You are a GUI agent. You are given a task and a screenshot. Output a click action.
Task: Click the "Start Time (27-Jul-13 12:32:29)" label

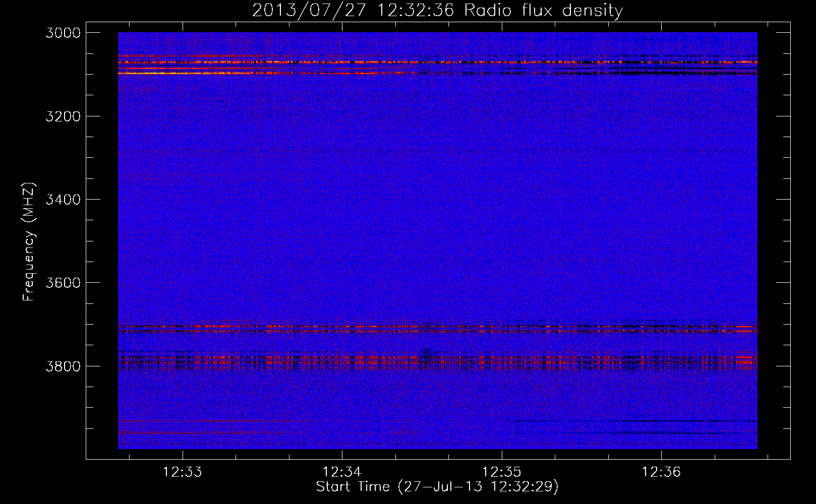[x=437, y=487]
